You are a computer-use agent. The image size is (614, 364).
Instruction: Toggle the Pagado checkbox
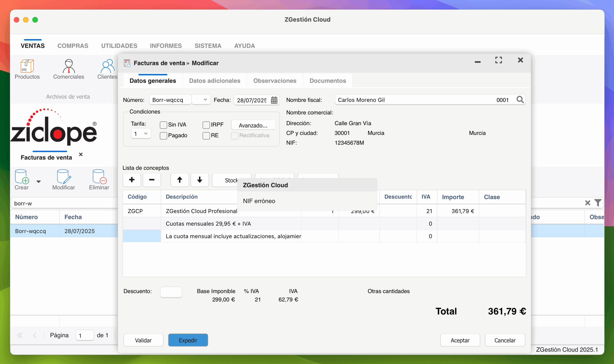coord(163,136)
